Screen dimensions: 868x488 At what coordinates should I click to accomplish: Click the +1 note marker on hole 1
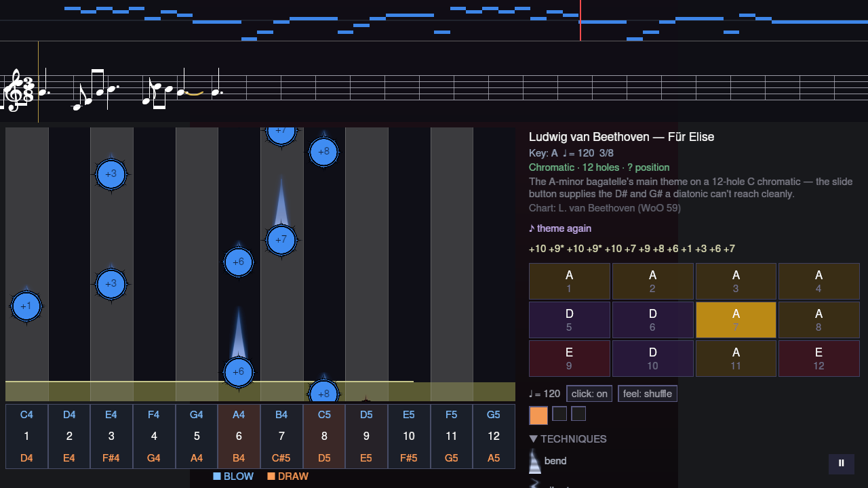26,306
